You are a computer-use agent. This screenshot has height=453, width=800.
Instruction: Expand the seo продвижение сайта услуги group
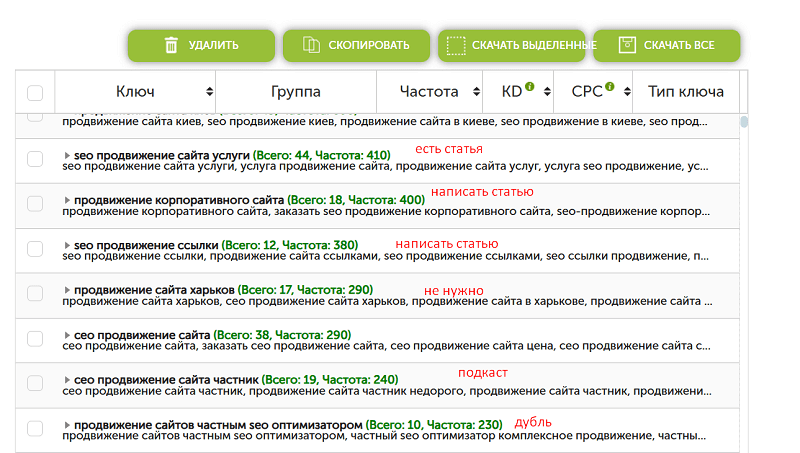(67, 156)
